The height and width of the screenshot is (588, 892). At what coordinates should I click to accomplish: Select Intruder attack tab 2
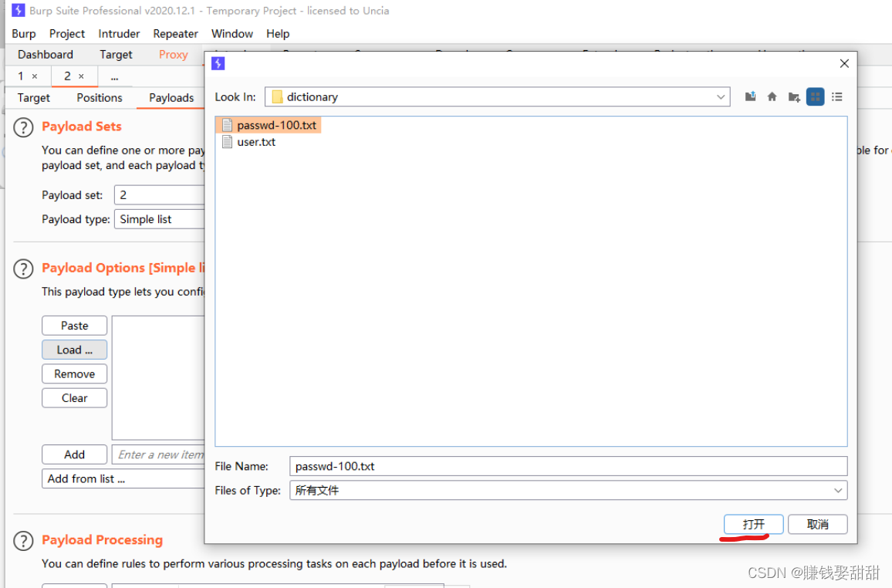[x=67, y=76]
